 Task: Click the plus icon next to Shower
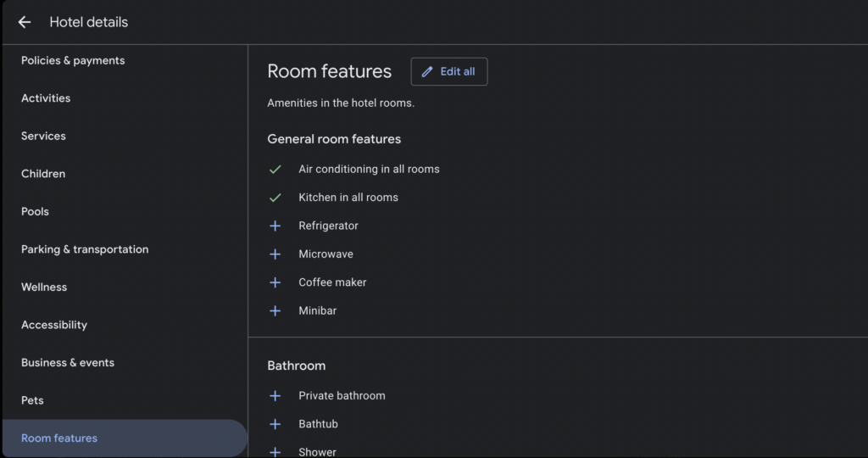(x=275, y=452)
